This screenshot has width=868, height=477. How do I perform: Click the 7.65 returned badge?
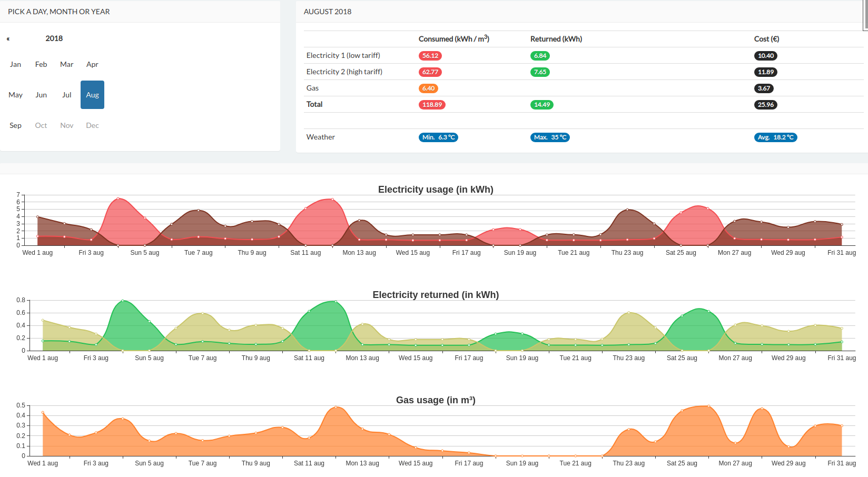click(x=540, y=72)
